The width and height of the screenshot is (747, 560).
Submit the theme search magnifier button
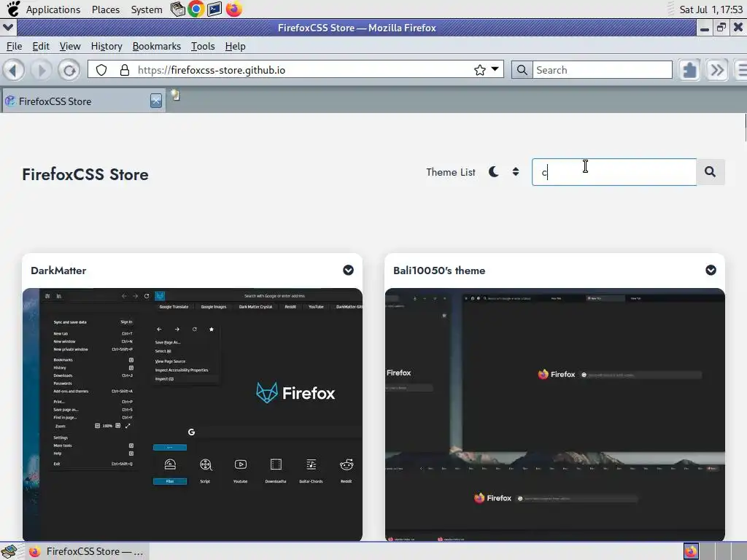[711, 172]
